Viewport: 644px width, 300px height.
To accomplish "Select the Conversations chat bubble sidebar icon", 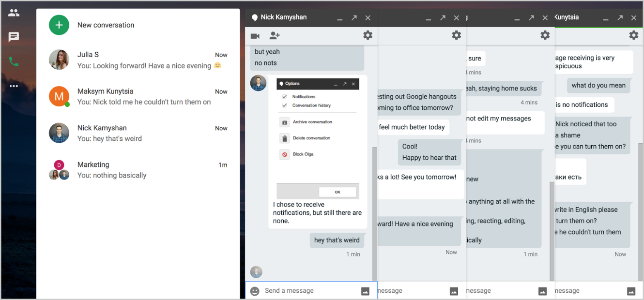I will (14, 37).
